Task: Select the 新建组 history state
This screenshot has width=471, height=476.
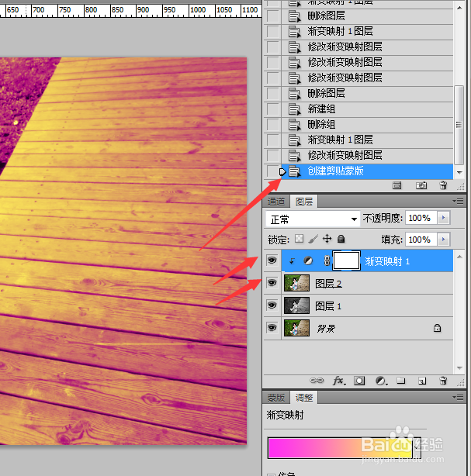Action: pos(367,109)
